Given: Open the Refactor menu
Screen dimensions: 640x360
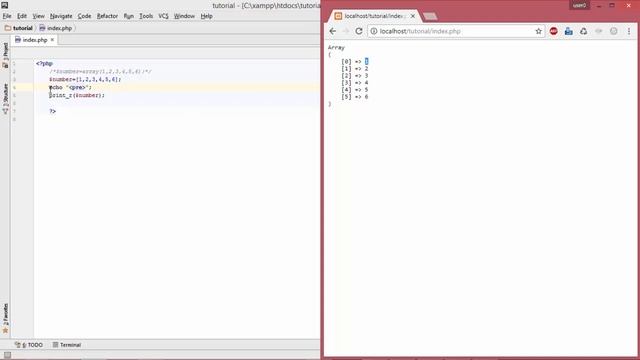Looking at the screenshot, I should coord(107,16).
